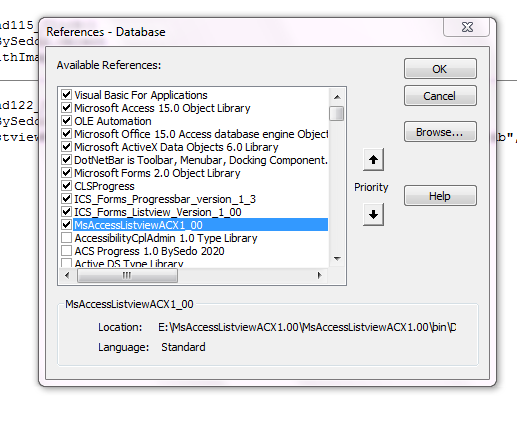This screenshot has height=422, width=517.
Task: Uncheck the DotNetBar reference checkbox
Action: tap(66, 160)
